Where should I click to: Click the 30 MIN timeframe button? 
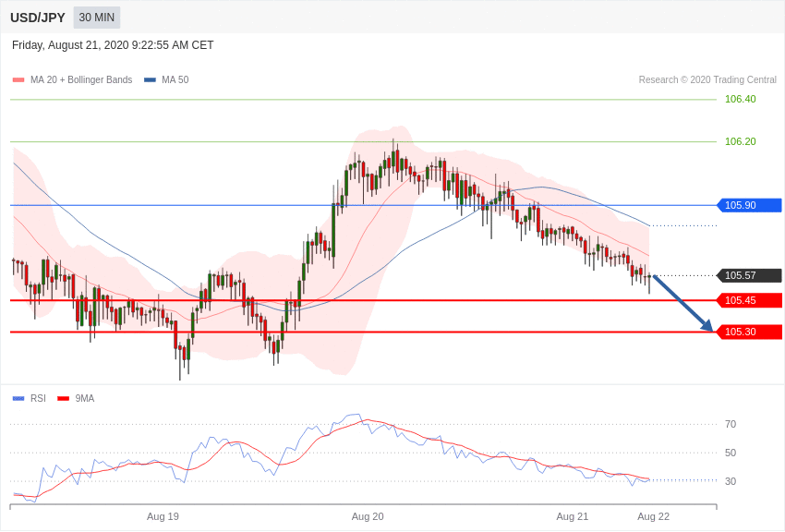pos(97,18)
